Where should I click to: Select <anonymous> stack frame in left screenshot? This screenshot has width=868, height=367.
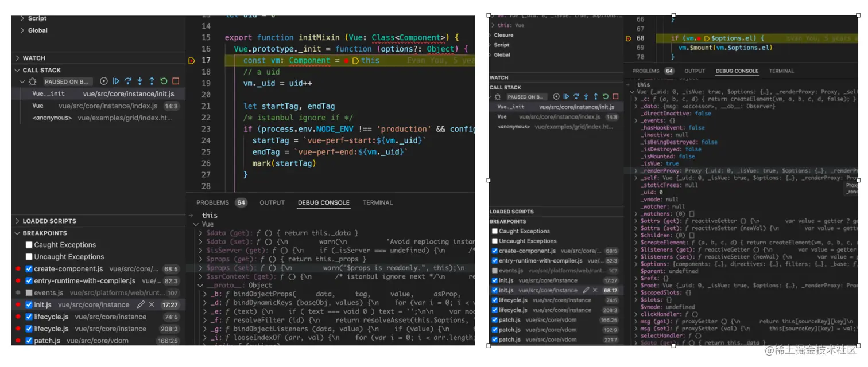[99, 118]
